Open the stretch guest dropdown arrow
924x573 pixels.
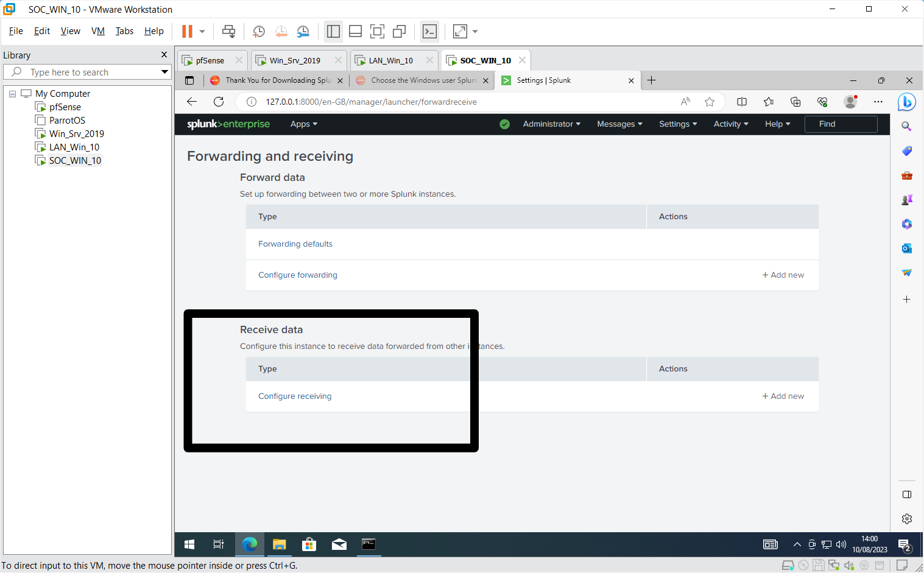point(475,31)
